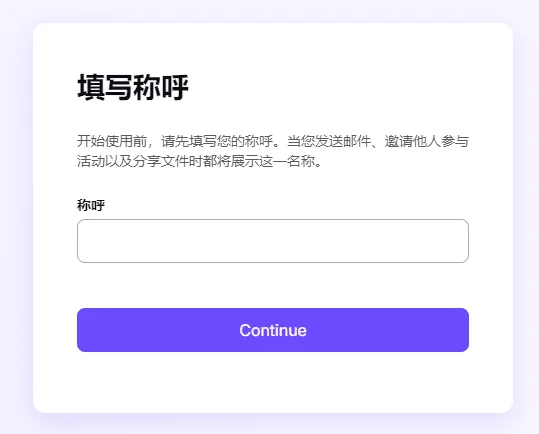Screen dimensions: 539x434
Task: Select the second line of text, 活动以及分享文件
Action: coord(200,161)
